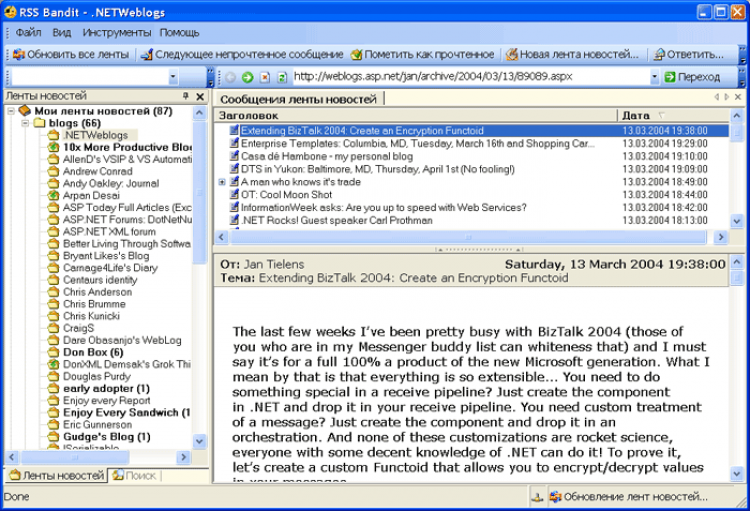
Task: Click OT: Cool Moon Shot message icon
Action: 234,194
